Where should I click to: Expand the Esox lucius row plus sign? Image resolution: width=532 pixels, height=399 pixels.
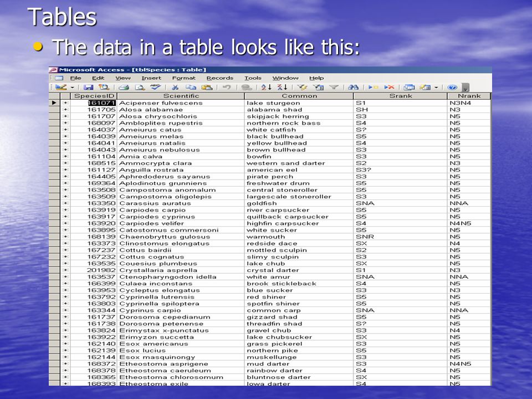[x=65, y=350]
